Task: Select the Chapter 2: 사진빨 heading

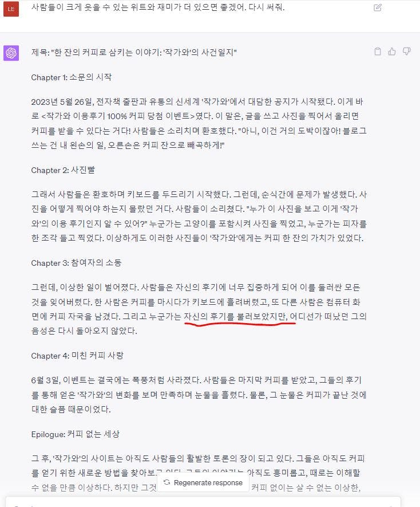Action: (x=63, y=170)
